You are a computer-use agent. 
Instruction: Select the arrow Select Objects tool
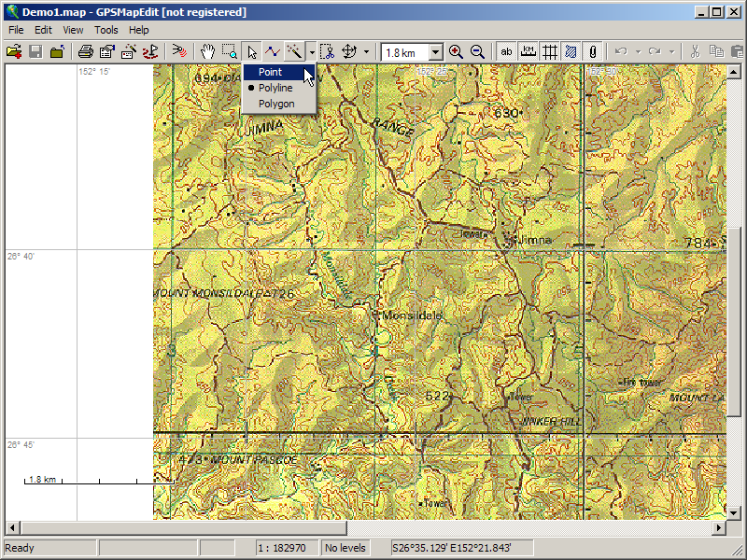[x=251, y=51]
